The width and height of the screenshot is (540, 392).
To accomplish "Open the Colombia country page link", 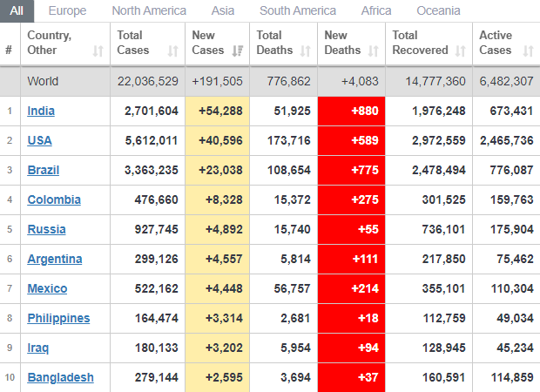I will (54, 199).
